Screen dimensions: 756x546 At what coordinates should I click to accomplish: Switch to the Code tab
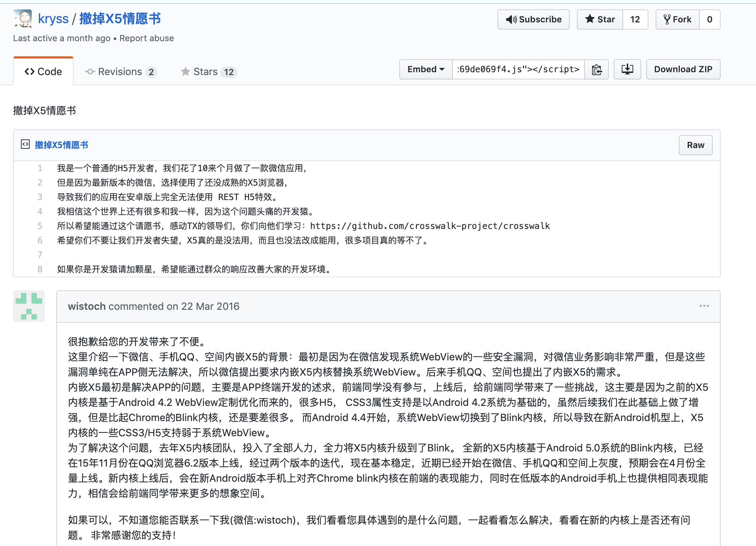pos(43,71)
